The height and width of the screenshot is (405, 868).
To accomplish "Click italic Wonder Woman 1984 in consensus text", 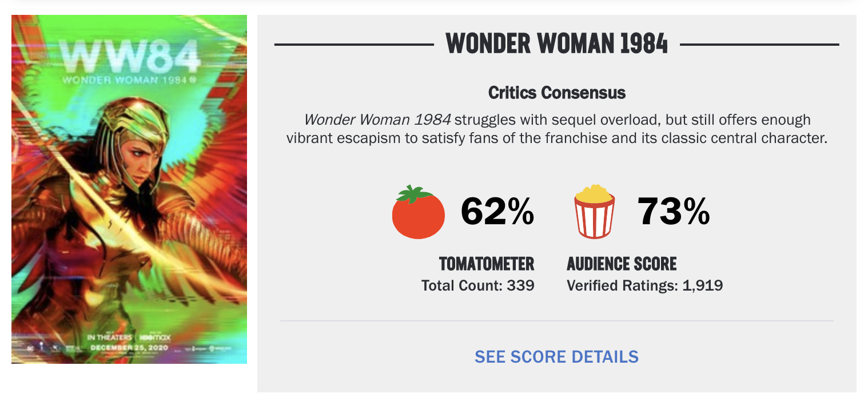I will [x=377, y=120].
